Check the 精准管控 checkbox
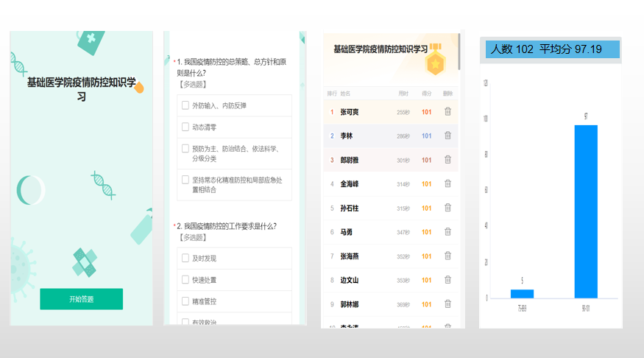This screenshot has height=358, width=644. coord(185,301)
